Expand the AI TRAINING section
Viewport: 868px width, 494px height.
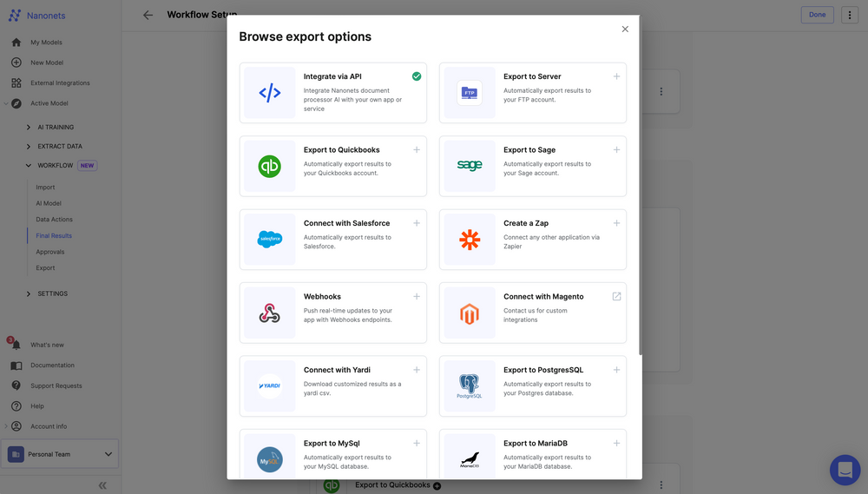(x=28, y=127)
